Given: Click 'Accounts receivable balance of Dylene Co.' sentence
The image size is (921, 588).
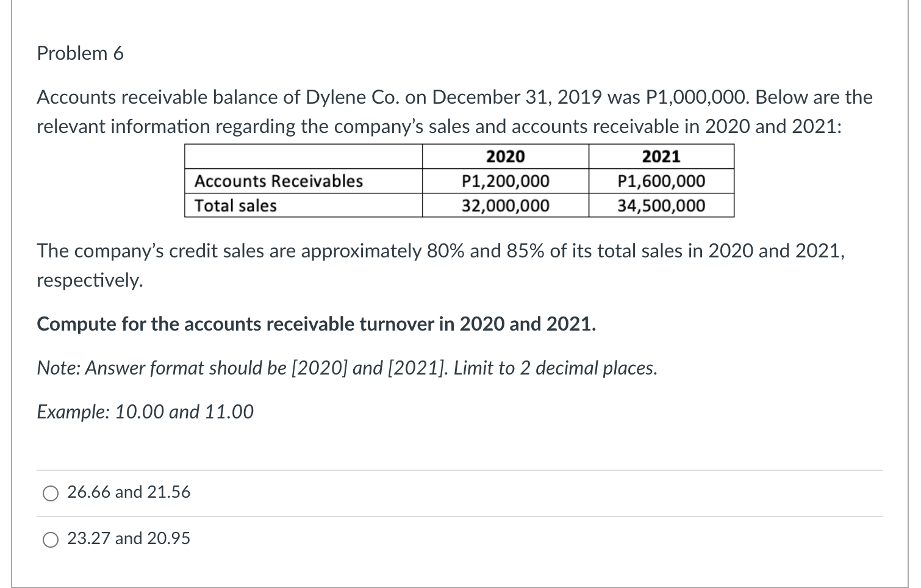Looking at the screenshot, I should pos(455,97).
